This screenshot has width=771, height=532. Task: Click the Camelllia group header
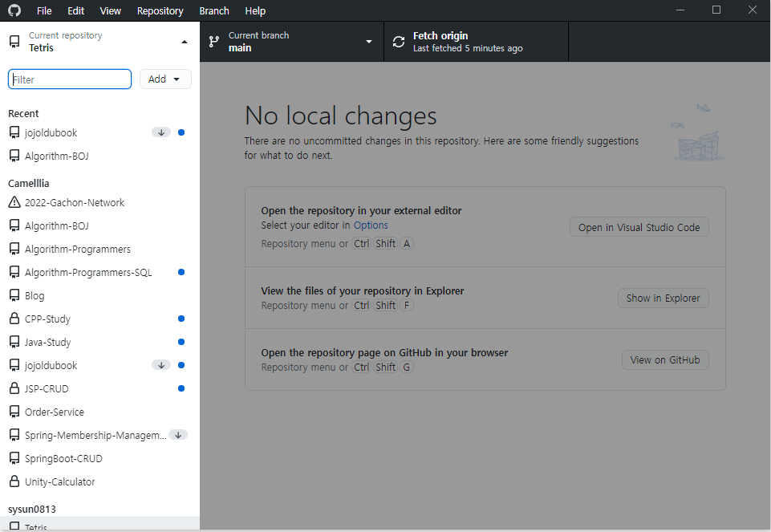[x=29, y=184]
